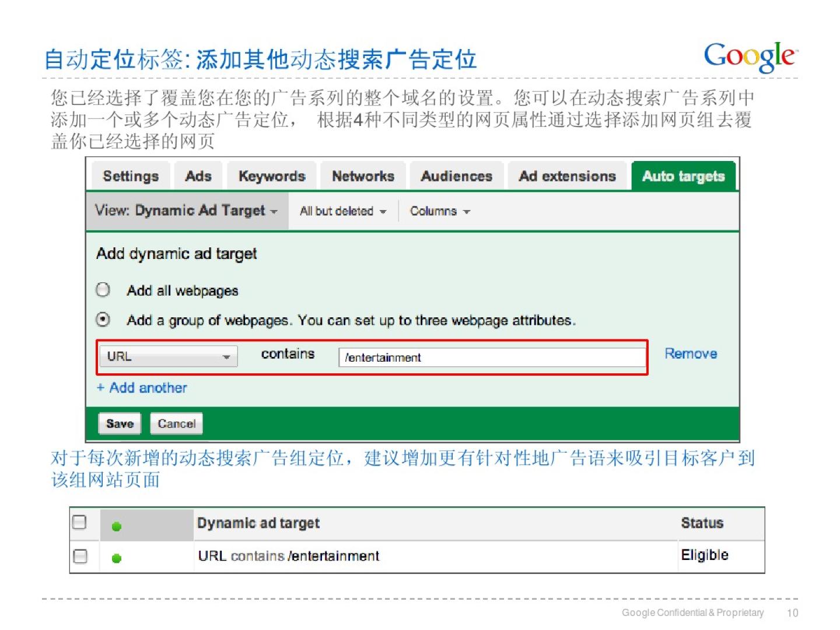Expand the 'All but deleted' filter dropdown
The width and height of the screenshot is (840, 630).
point(342,211)
